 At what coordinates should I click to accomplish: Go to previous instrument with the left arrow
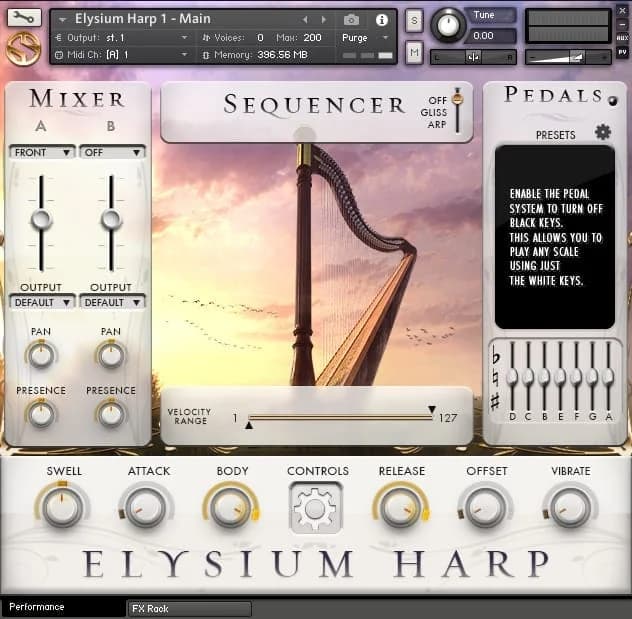point(305,19)
